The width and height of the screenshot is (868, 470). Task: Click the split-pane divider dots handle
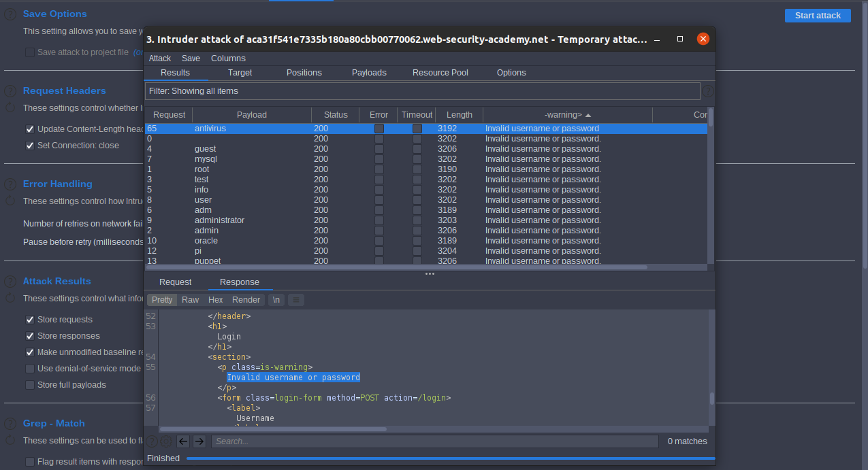[430, 273]
